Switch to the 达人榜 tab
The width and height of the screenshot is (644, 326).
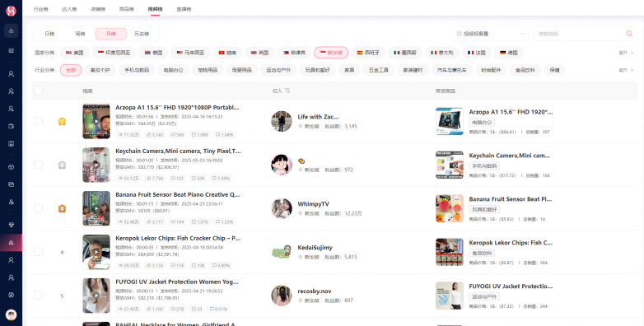pyautogui.click(x=69, y=9)
